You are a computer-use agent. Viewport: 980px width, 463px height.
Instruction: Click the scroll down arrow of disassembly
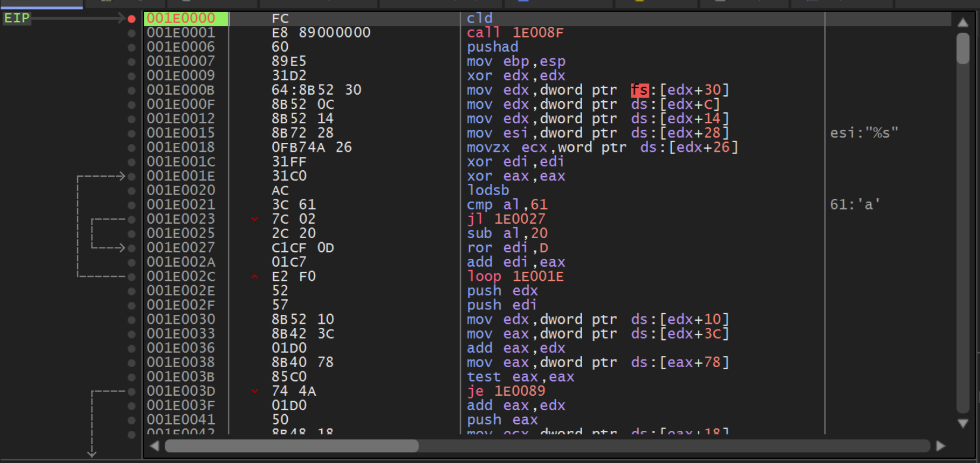point(963,423)
